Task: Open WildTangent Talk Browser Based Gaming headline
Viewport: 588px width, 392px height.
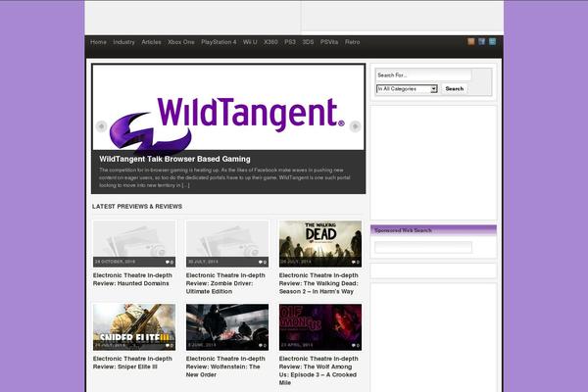Action: coord(174,159)
